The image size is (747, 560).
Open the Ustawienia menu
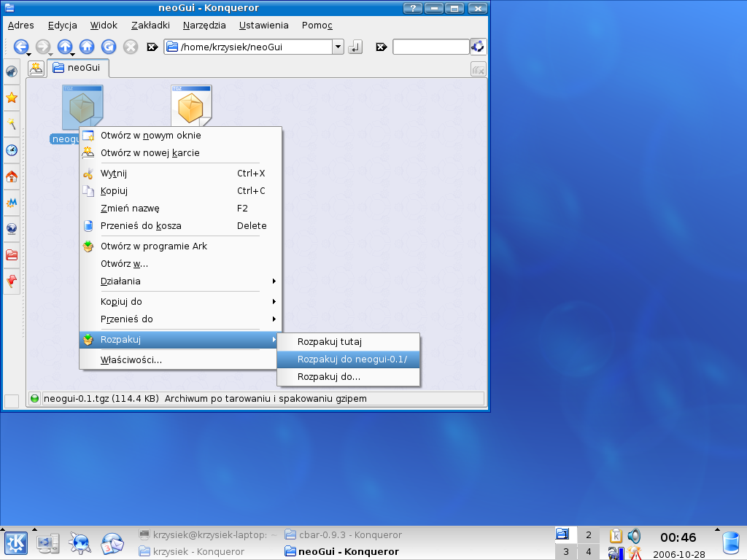[263, 26]
